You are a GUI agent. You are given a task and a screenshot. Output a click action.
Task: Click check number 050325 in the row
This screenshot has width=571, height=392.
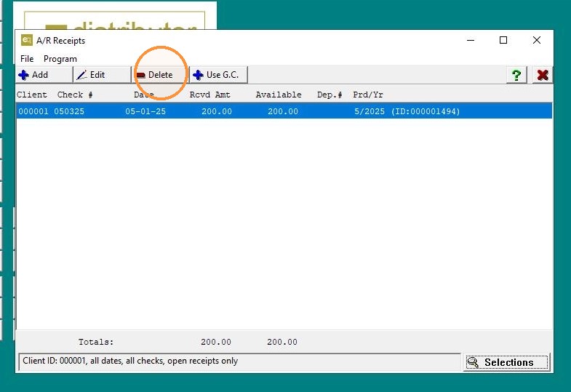coord(69,111)
